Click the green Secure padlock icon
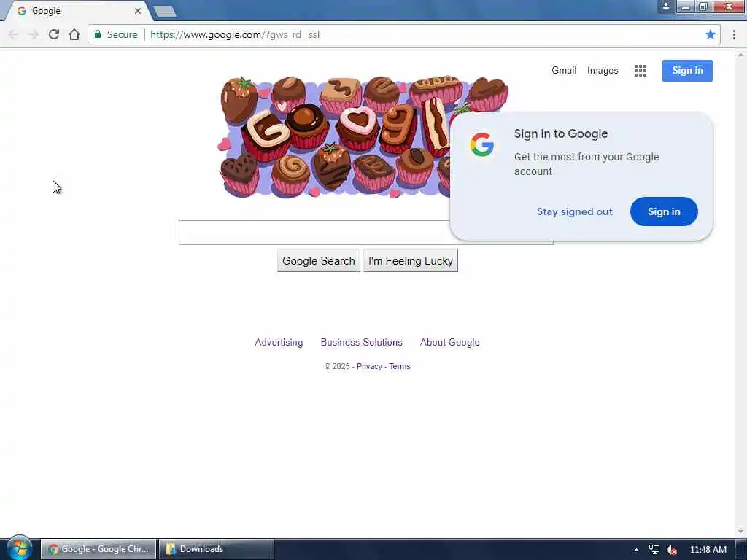Screen dimensions: 747x560 click(x=98, y=34)
